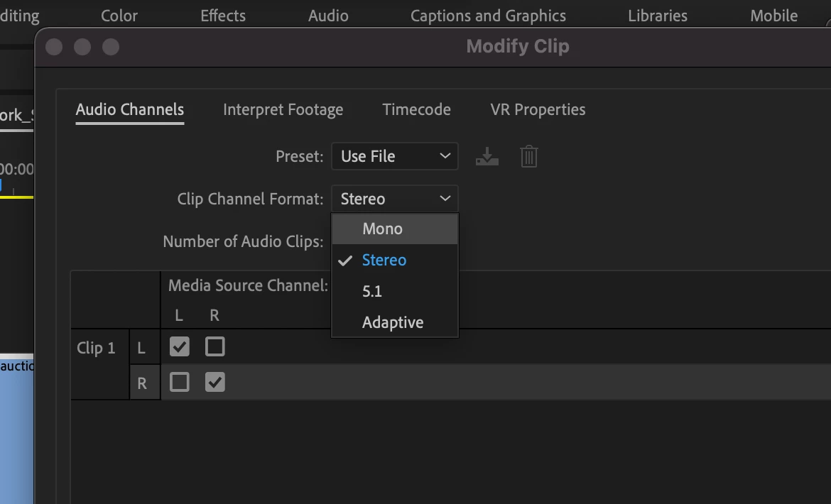Open the Libraries workspace
This screenshot has width=831, height=504.
point(658,16)
